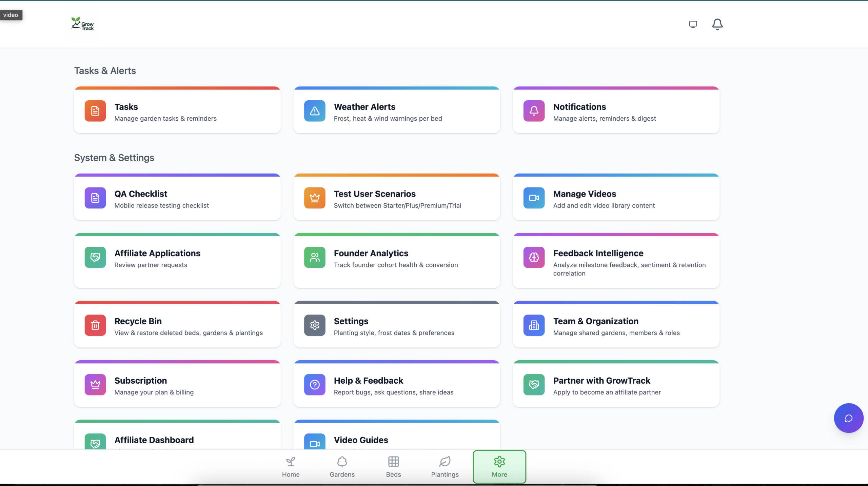
Task: Go to the Plantings tab
Action: 445,467
